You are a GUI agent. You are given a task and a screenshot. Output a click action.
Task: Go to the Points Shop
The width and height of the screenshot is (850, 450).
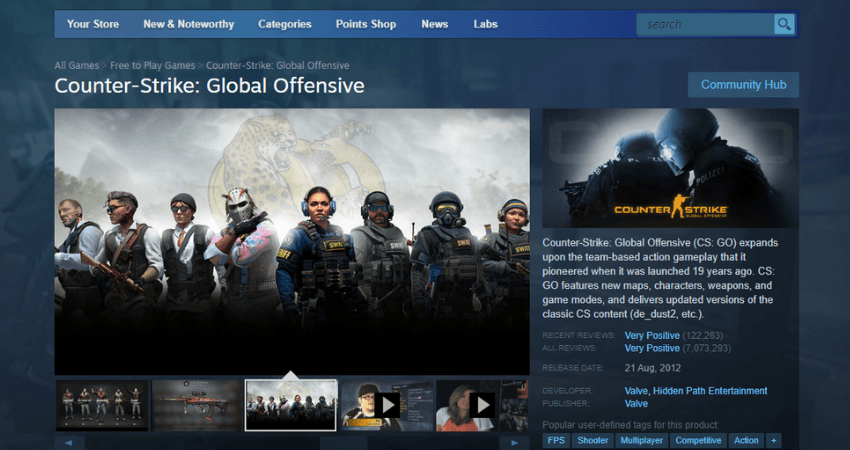[x=366, y=24]
